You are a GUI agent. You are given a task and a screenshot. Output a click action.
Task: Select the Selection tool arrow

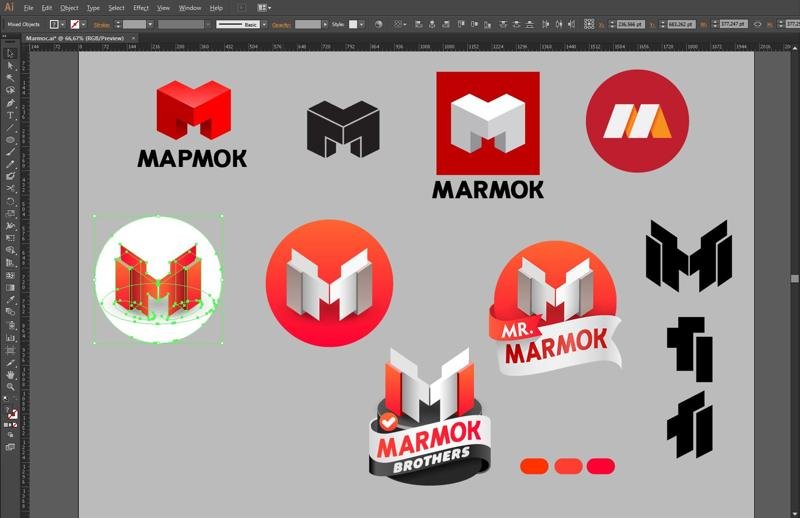(11, 54)
